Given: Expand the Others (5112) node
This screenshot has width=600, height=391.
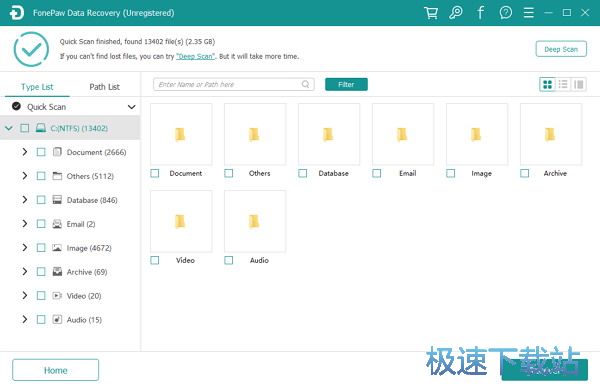Looking at the screenshot, I should pos(24,176).
